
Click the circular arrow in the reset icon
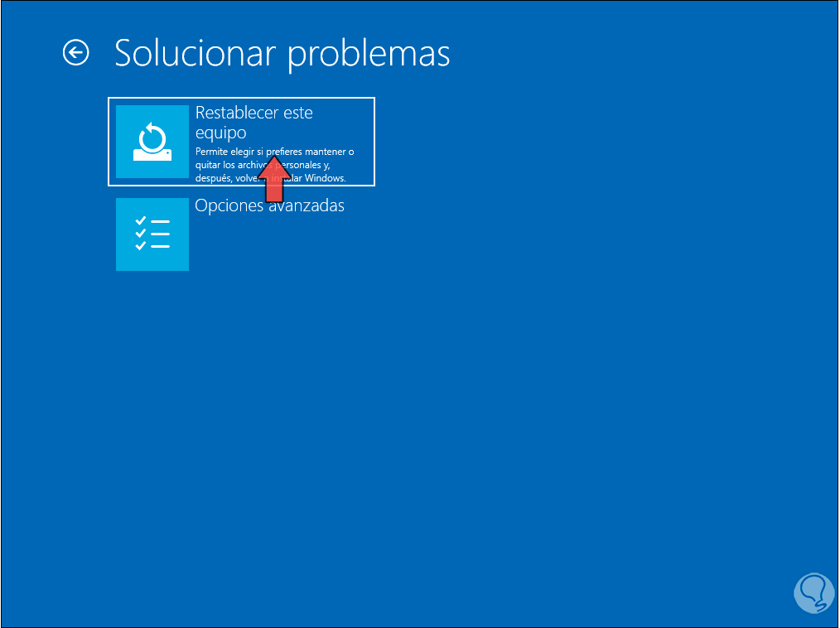point(152,138)
